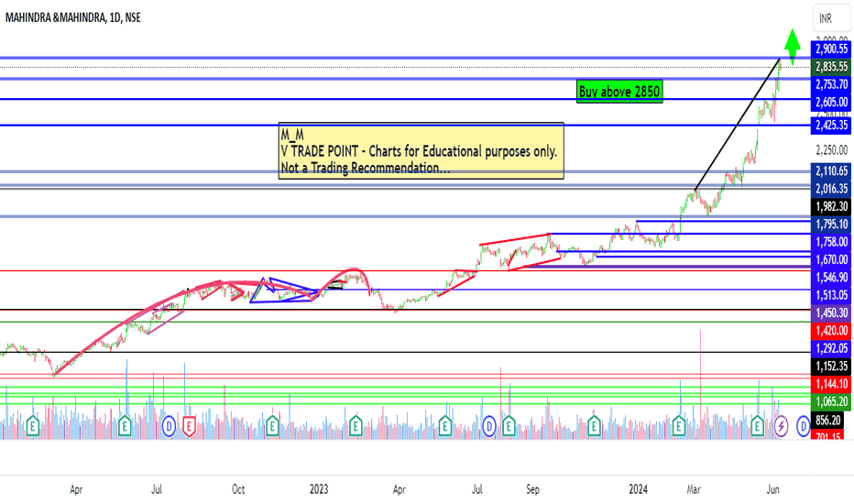Screen dimensions: 854x504
Task: Click the 1,292.05 price label
Action: point(831,348)
